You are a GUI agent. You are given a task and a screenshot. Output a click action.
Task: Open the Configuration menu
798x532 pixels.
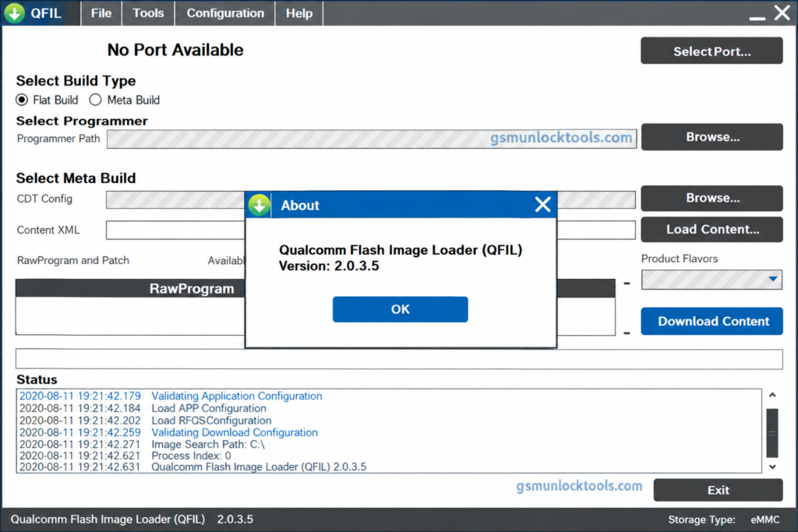coord(225,13)
